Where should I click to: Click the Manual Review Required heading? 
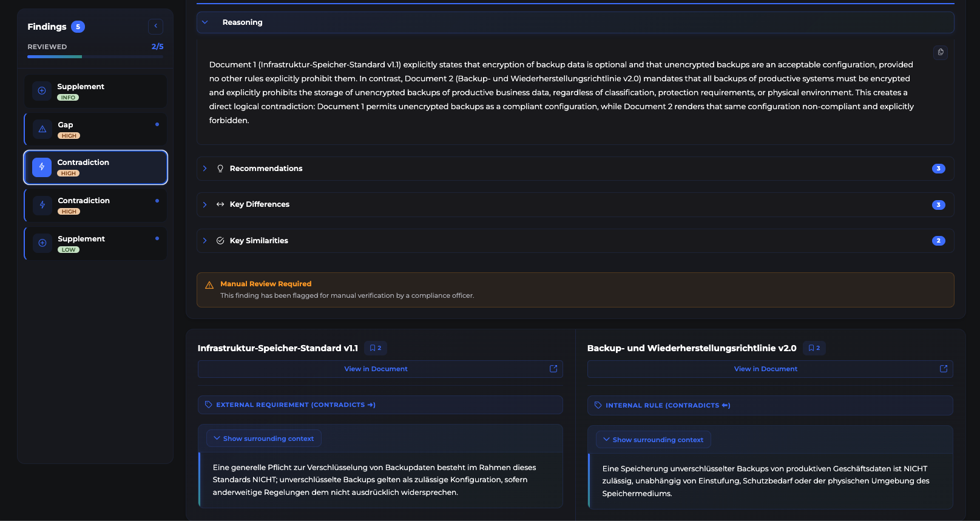[266, 284]
